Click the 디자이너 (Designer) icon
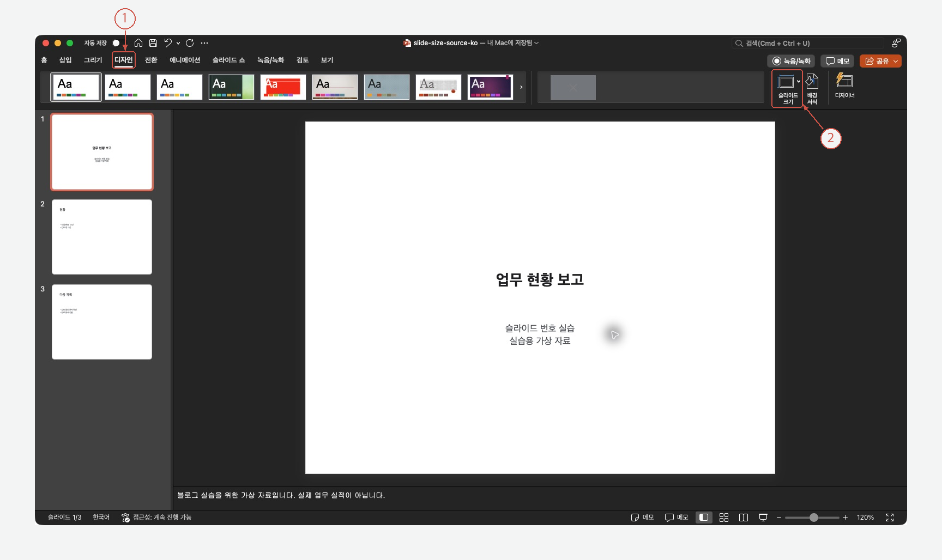 click(x=844, y=86)
